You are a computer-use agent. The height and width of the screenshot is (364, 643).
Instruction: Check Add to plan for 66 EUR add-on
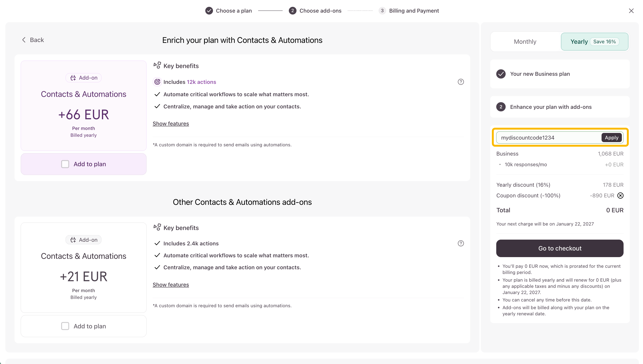(x=65, y=164)
